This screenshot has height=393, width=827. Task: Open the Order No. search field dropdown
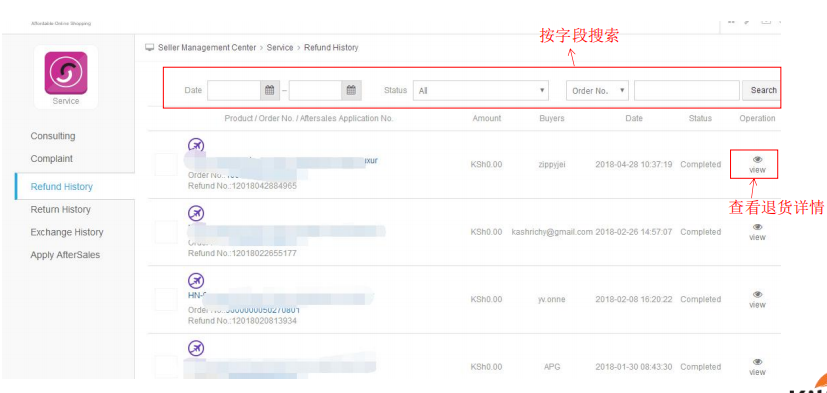[597, 90]
